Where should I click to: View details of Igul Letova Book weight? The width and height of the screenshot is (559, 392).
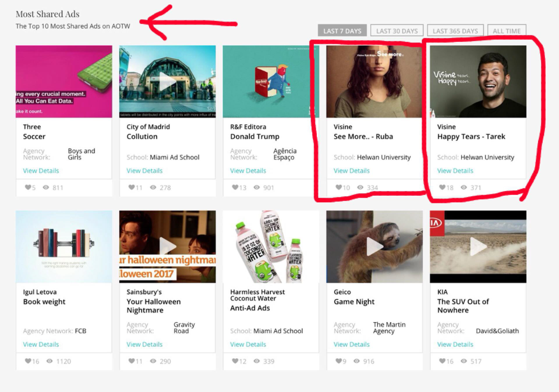coord(41,344)
